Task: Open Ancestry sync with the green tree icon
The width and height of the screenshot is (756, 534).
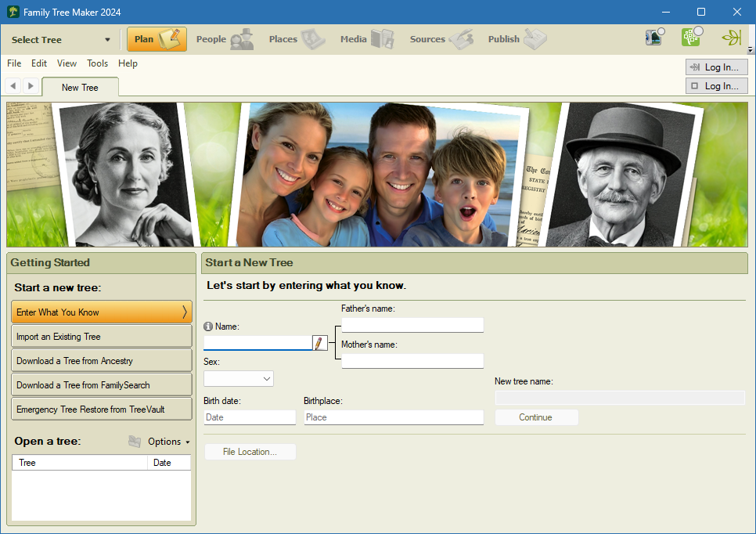Action: click(691, 37)
